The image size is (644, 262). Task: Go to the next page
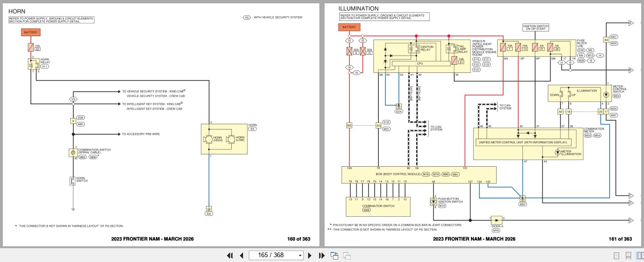point(310,255)
